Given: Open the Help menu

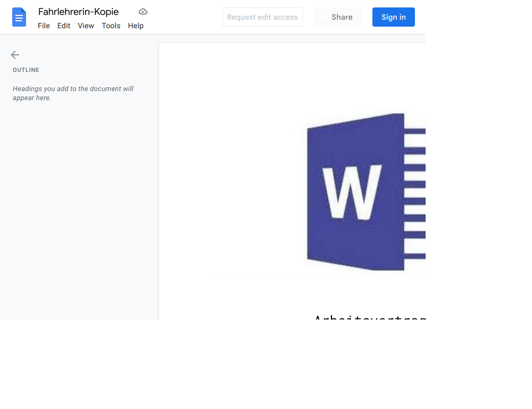Looking at the screenshot, I should [x=136, y=26].
